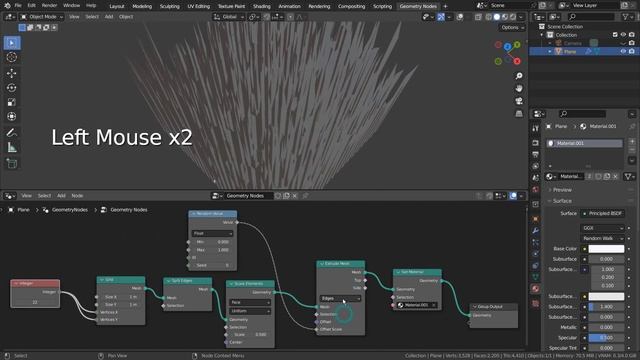Toggle X-ray mode in viewport header
Viewport: 640px width, 360px height.
click(x=478, y=17)
